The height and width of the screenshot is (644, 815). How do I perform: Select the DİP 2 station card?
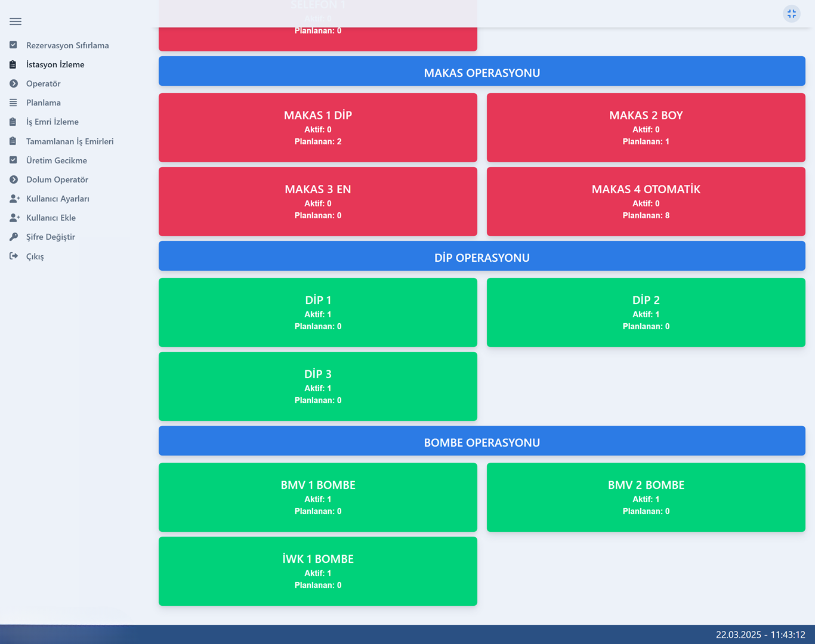click(x=646, y=312)
